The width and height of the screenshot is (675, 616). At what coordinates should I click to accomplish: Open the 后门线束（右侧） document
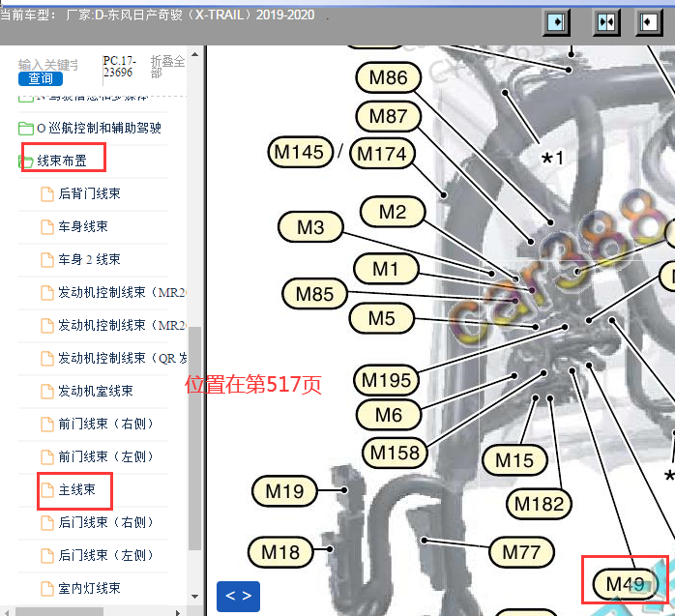pyautogui.click(x=106, y=522)
